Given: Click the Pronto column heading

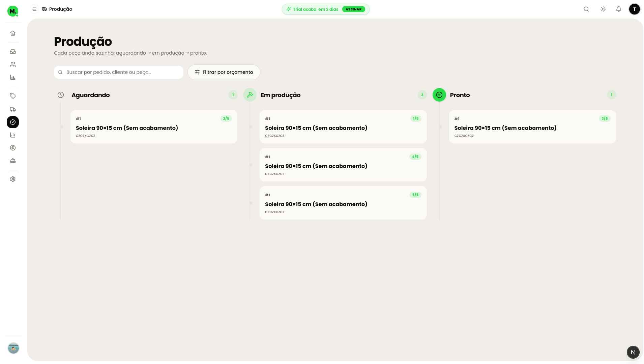Looking at the screenshot, I should click(x=460, y=95).
